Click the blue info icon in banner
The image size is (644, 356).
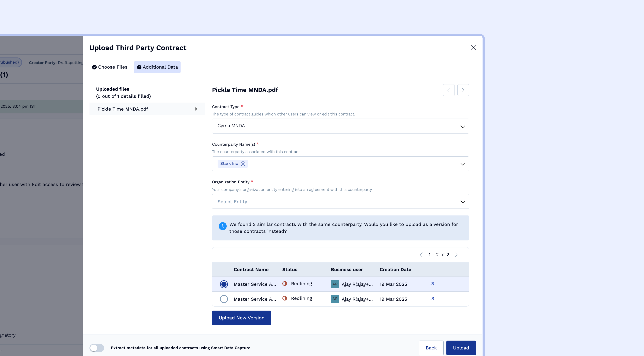[222, 226]
